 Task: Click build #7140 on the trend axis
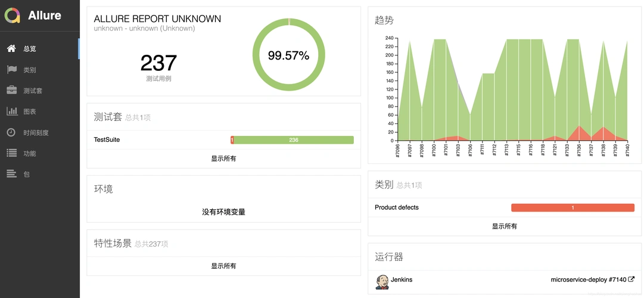627,150
